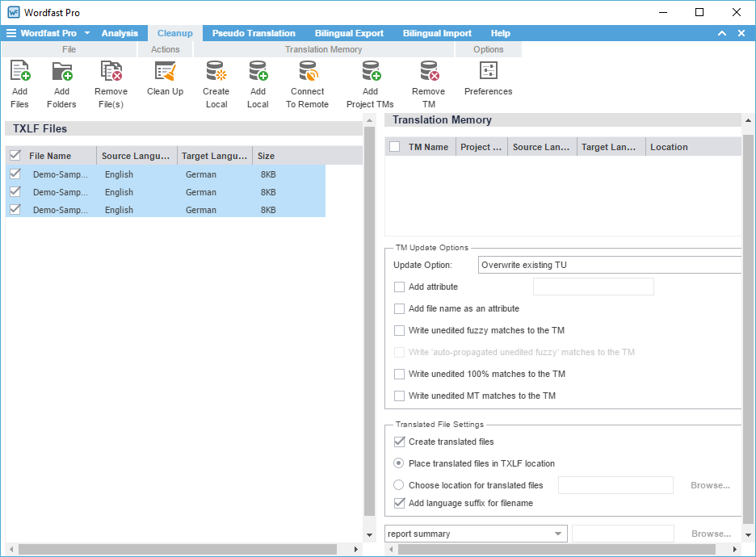Click the Translation Memory panel vertical scrollbar
This screenshot has height=557, width=756.
tap(748, 329)
